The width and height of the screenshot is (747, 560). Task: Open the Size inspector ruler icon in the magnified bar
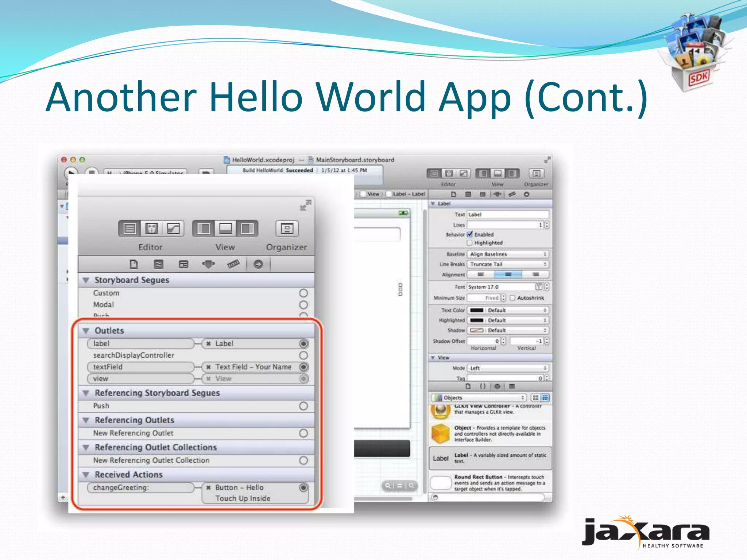pyautogui.click(x=233, y=264)
